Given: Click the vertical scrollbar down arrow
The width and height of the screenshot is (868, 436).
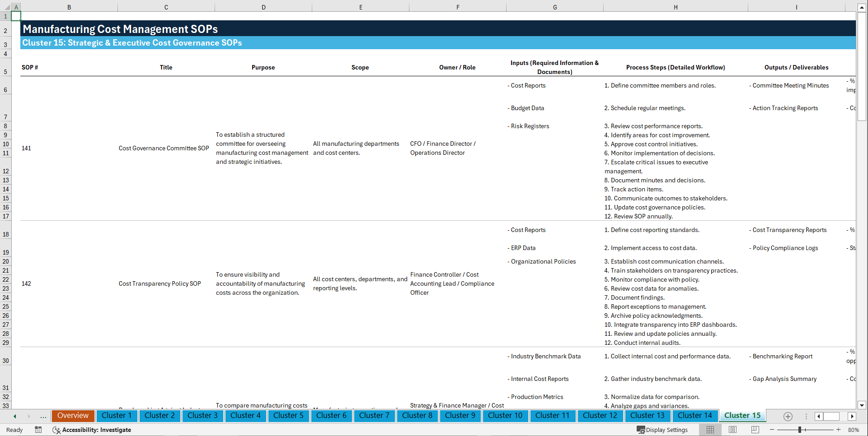Looking at the screenshot, I should tap(862, 405).
